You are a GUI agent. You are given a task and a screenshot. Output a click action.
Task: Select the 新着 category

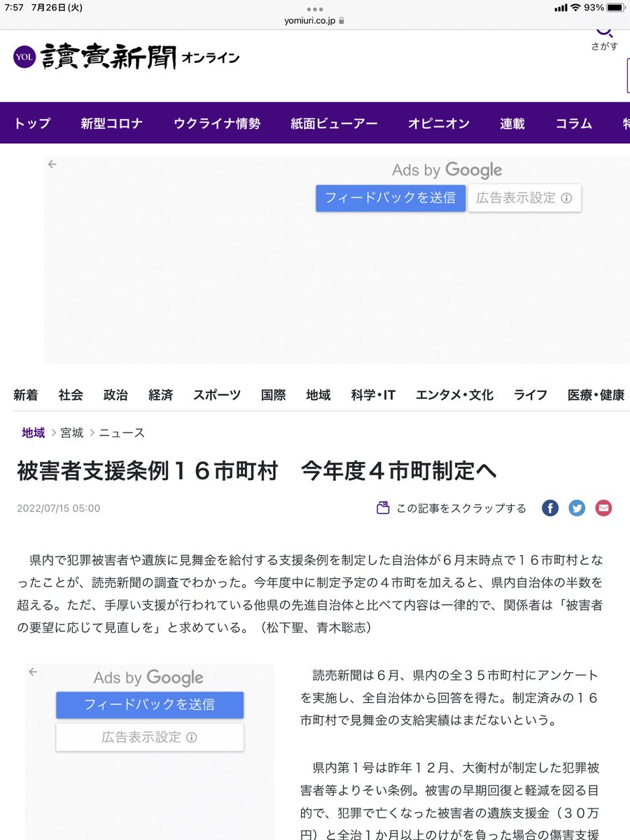26,395
